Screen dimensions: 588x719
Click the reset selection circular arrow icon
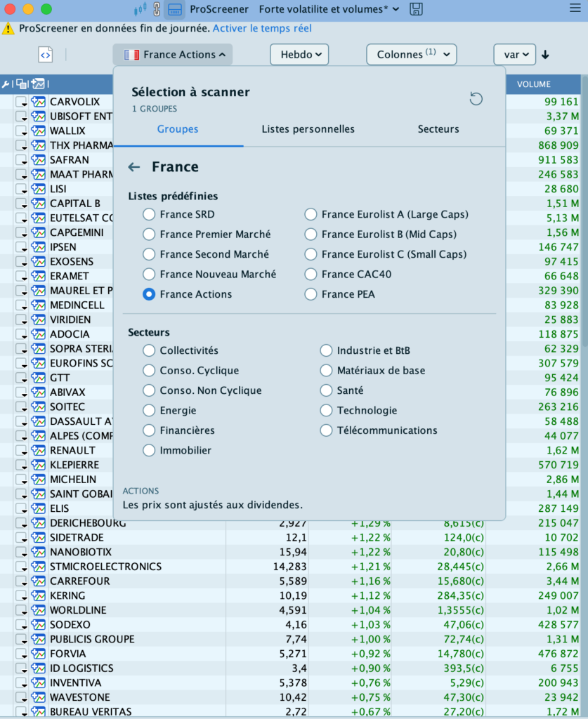476,99
